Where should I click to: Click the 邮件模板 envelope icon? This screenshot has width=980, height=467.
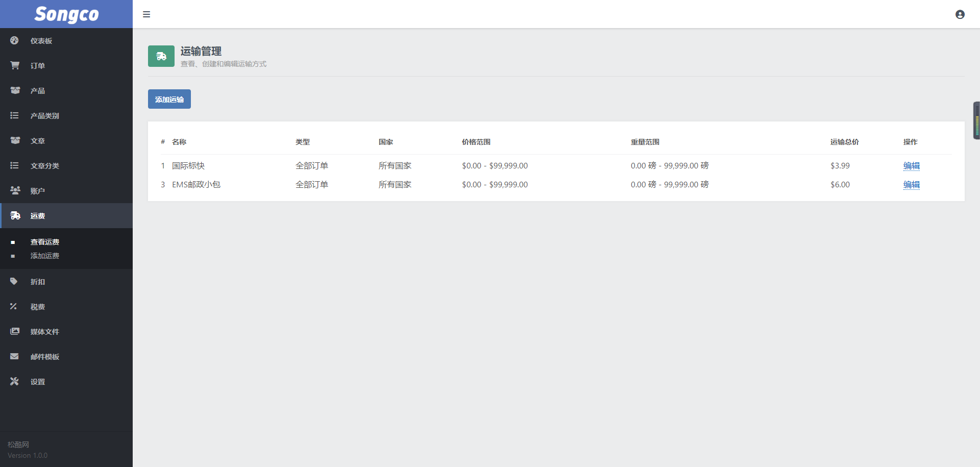(x=14, y=356)
